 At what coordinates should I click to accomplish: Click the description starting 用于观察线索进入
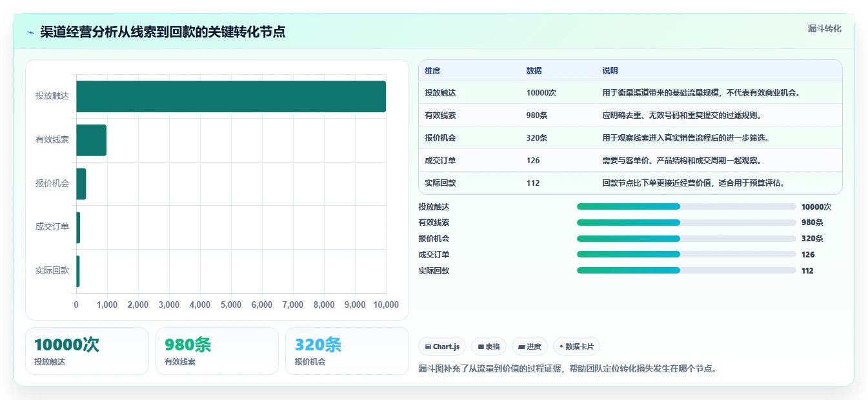coord(685,138)
